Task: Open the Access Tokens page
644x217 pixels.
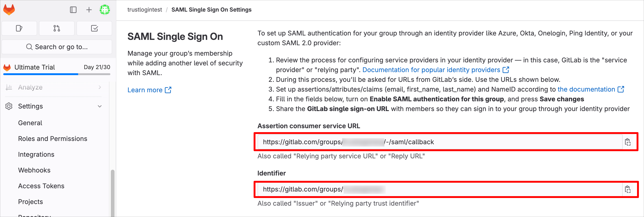Action: click(41, 186)
